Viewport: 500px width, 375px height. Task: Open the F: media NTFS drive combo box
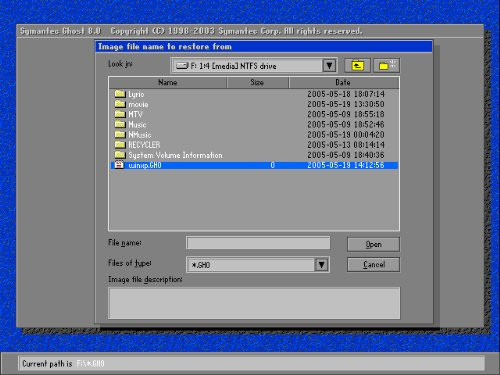[254, 65]
